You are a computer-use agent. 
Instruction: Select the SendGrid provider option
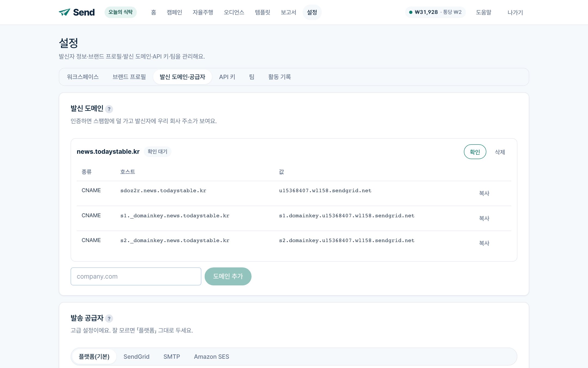coord(136,357)
